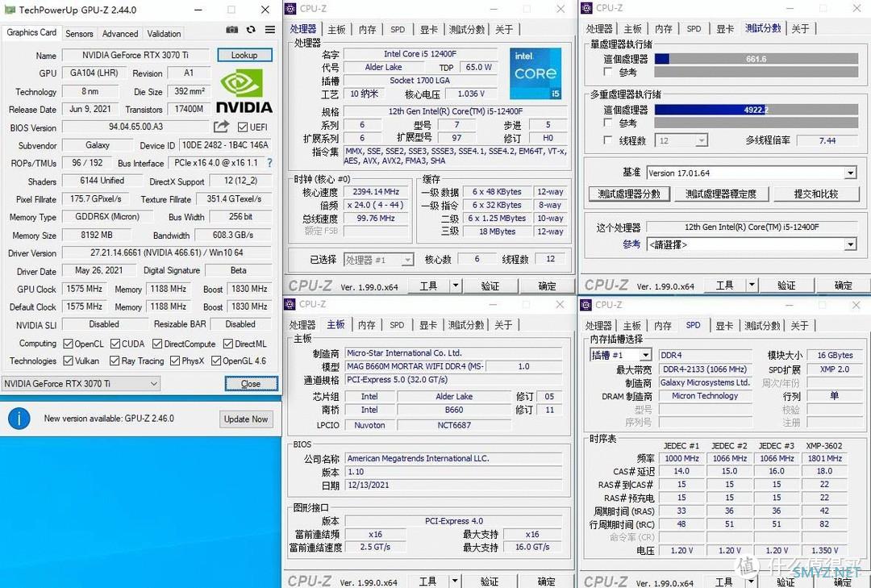Open 參考 <請選擇> processor dropdown
Viewport: 871px width, 588px height.
click(x=752, y=244)
